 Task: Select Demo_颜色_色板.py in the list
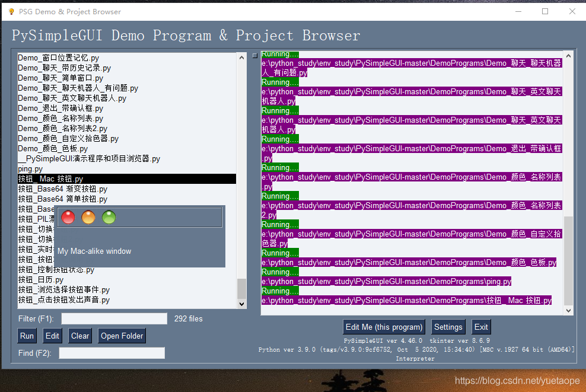pos(127,149)
